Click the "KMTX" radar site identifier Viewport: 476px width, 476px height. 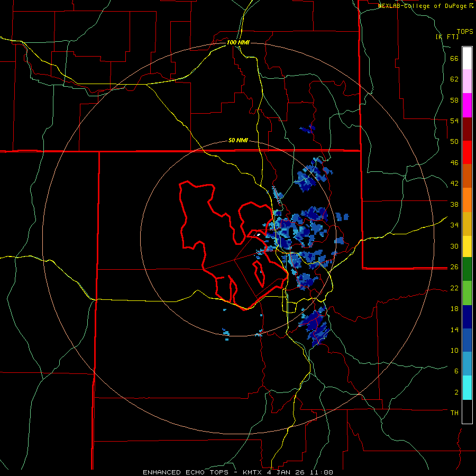(x=252, y=472)
